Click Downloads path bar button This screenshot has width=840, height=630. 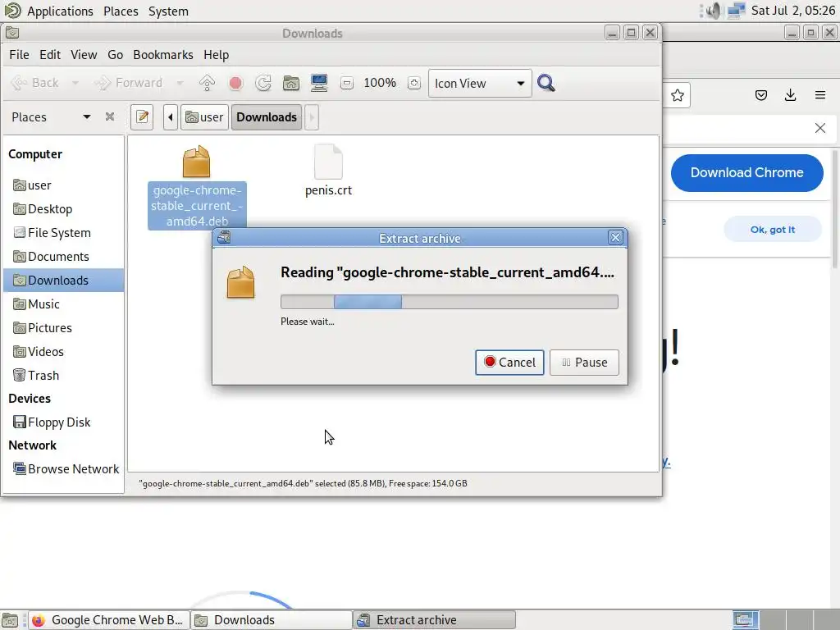(x=267, y=116)
